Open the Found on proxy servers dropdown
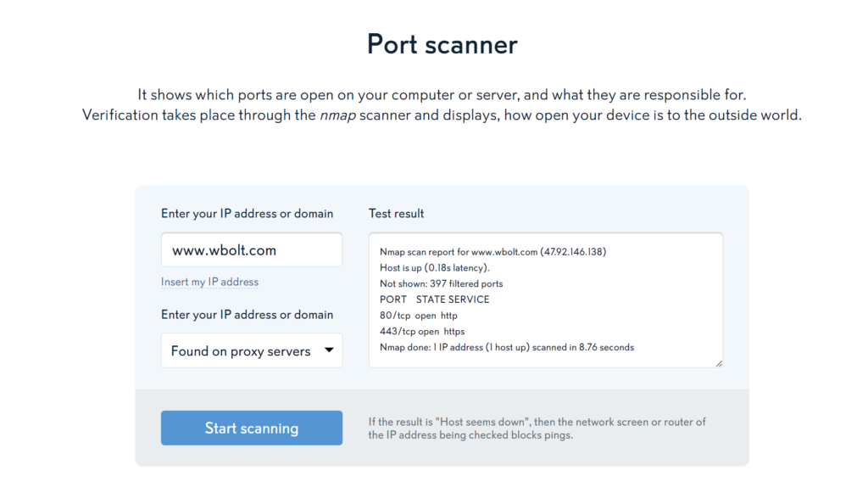Viewport: 868px width, 504px height. 251,350
